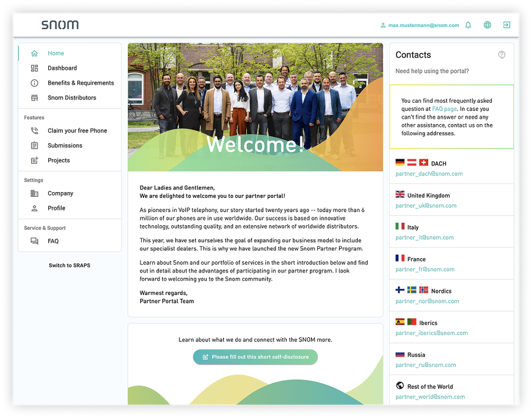The image size is (532, 418).
Task: Open Benefits & Requirements page
Action: click(x=80, y=83)
